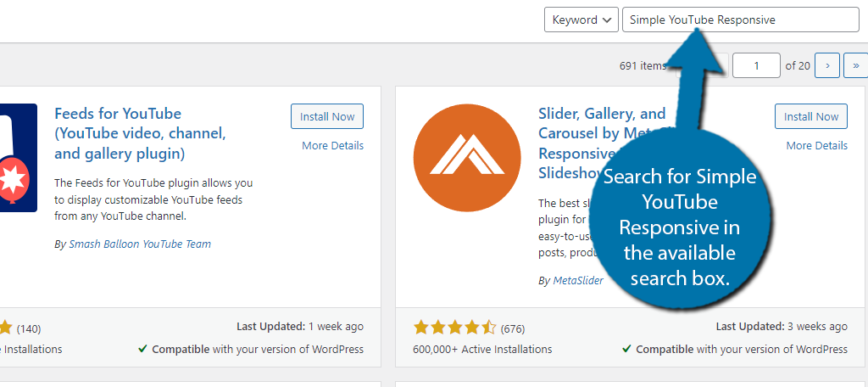Click compatibility checkmark under MetaSlider card

point(626,350)
